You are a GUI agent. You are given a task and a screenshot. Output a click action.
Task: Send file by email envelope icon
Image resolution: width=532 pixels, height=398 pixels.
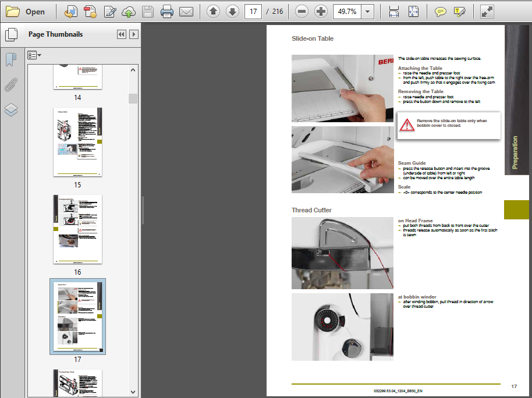pyautogui.click(x=186, y=12)
